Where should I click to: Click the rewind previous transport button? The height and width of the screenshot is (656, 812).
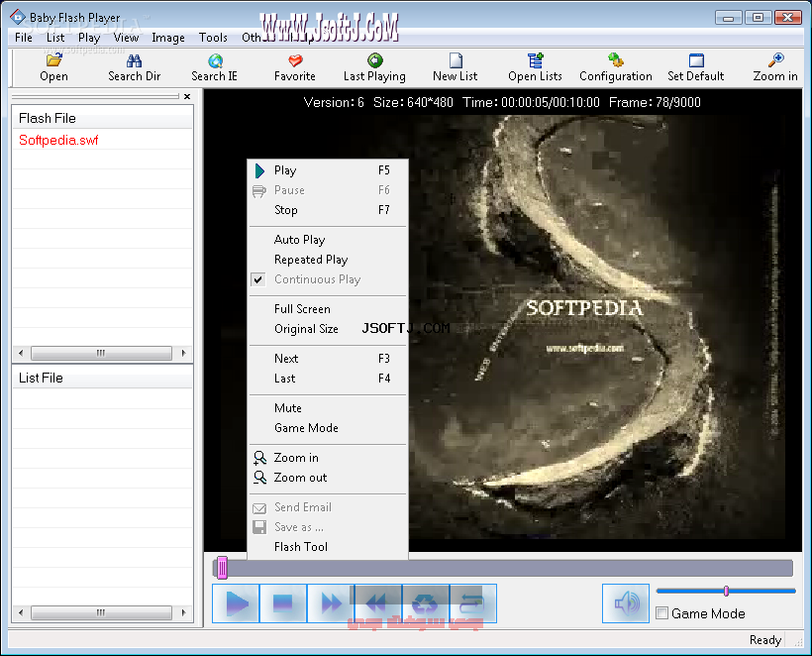[x=378, y=603]
